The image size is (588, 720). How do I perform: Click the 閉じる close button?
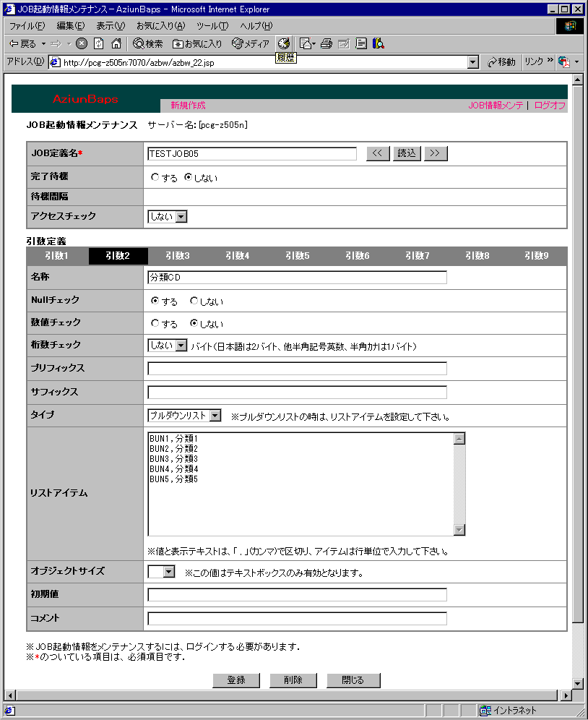[353, 680]
